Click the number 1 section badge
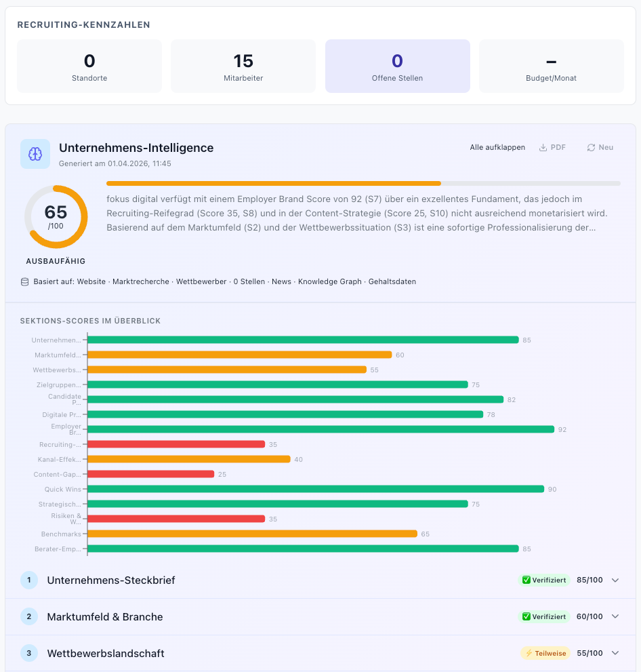641x672 pixels. point(29,580)
